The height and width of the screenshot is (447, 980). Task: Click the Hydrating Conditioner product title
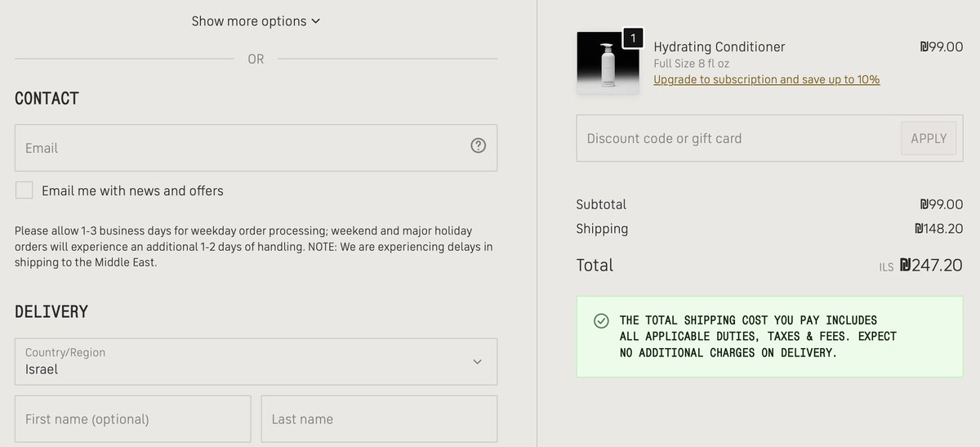coord(719,47)
